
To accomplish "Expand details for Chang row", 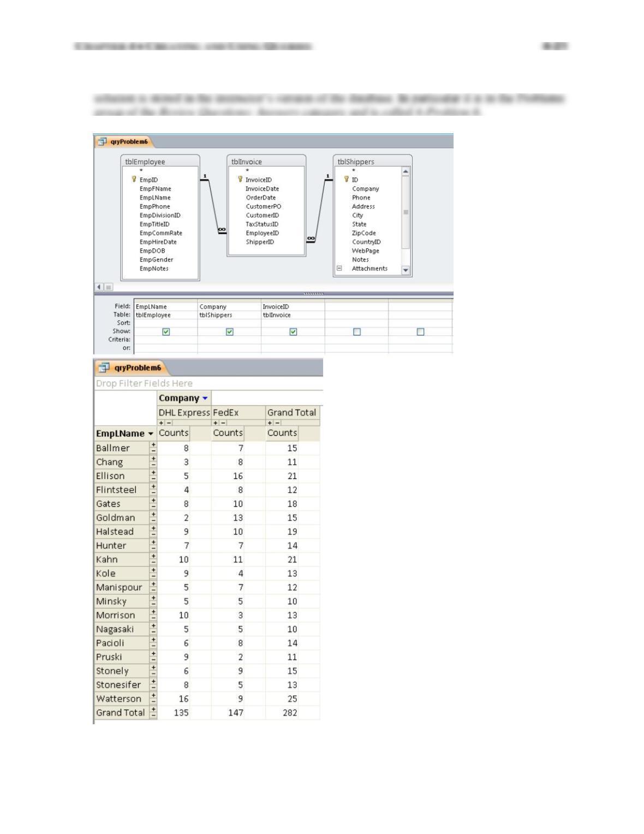I will (153, 459).
